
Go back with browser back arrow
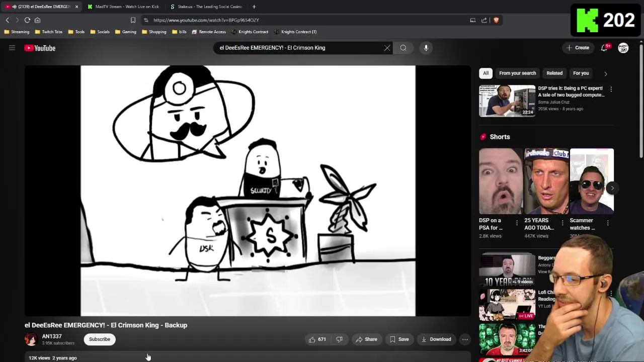click(x=8, y=20)
